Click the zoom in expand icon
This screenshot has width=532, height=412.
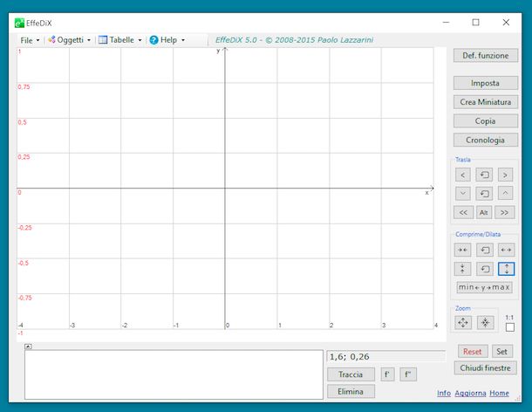(463, 322)
